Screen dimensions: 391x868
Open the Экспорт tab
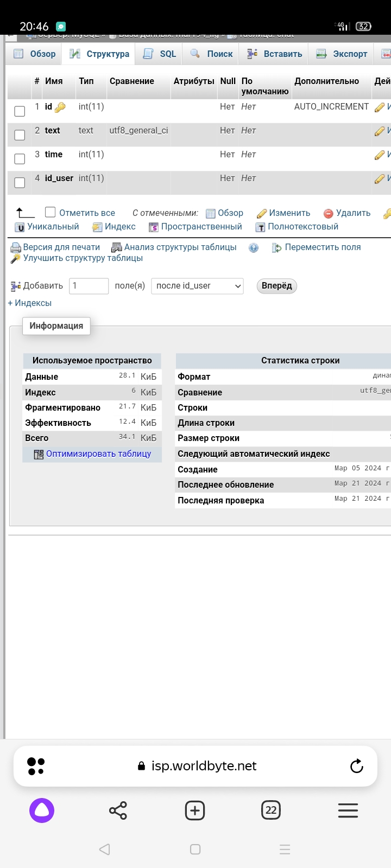[342, 54]
